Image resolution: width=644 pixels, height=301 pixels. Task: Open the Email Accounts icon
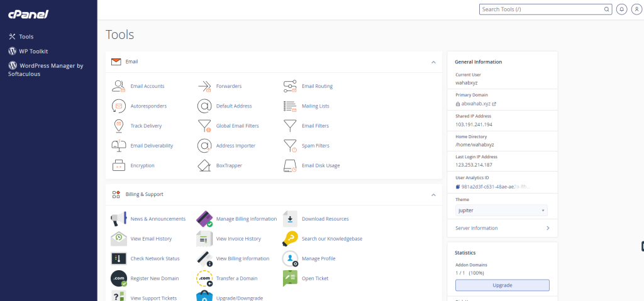118,86
